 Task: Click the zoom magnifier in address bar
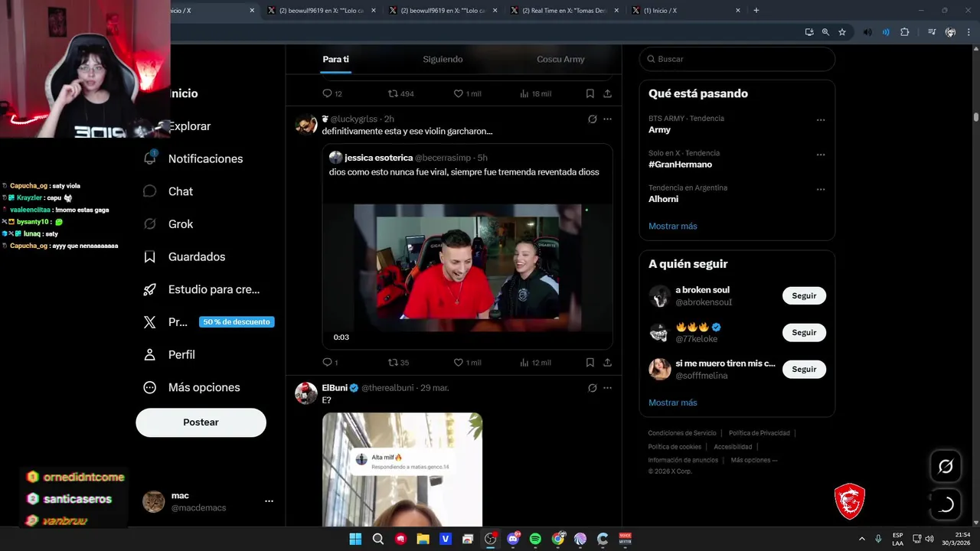(825, 32)
